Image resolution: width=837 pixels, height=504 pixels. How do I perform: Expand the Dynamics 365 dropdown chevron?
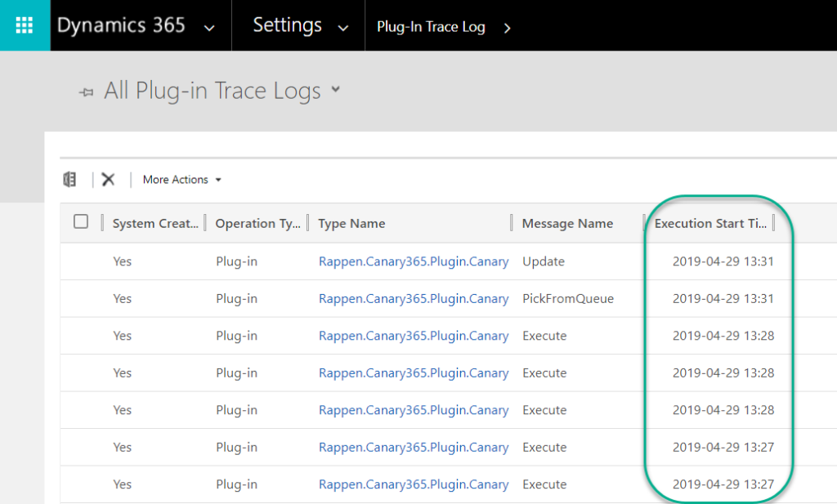point(209,27)
